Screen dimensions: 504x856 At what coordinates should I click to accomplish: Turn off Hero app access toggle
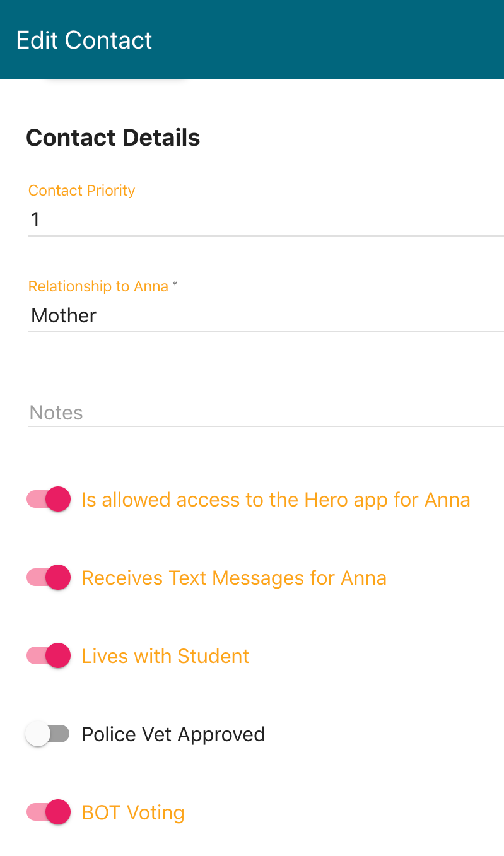point(49,500)
